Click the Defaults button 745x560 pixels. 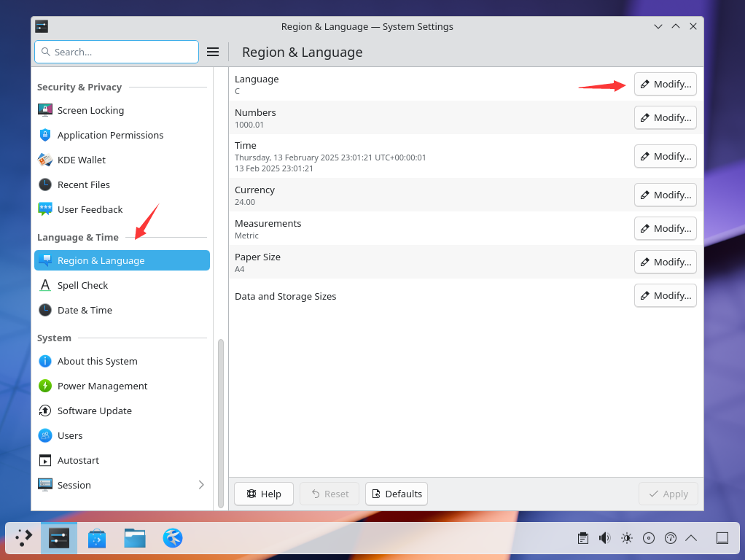[x=397, y=494]
